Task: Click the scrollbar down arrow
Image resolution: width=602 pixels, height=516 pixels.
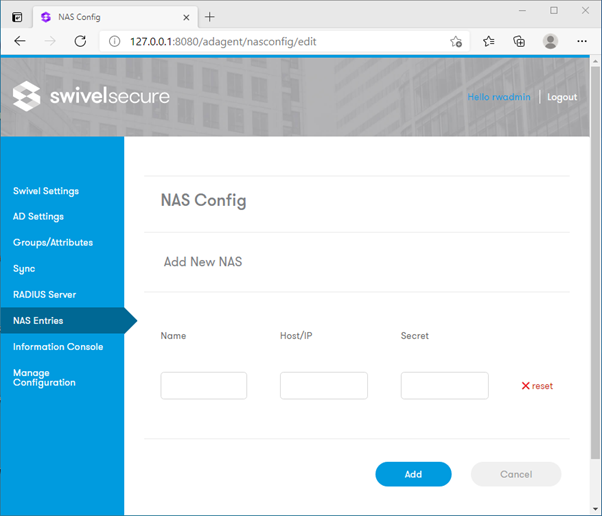Action: [x=595, y=509]
